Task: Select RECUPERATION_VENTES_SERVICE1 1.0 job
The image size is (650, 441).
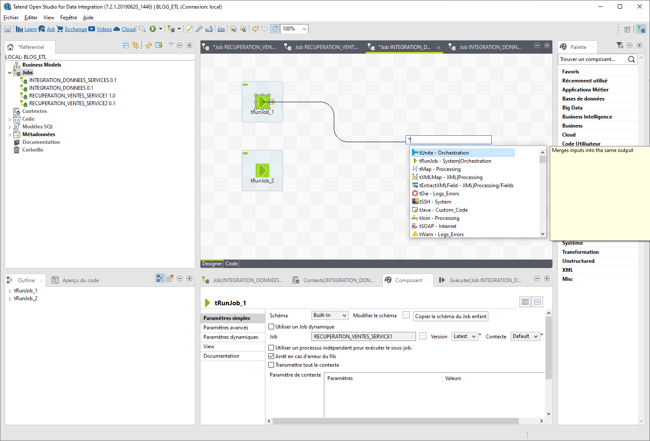Action: pos(72,95)
